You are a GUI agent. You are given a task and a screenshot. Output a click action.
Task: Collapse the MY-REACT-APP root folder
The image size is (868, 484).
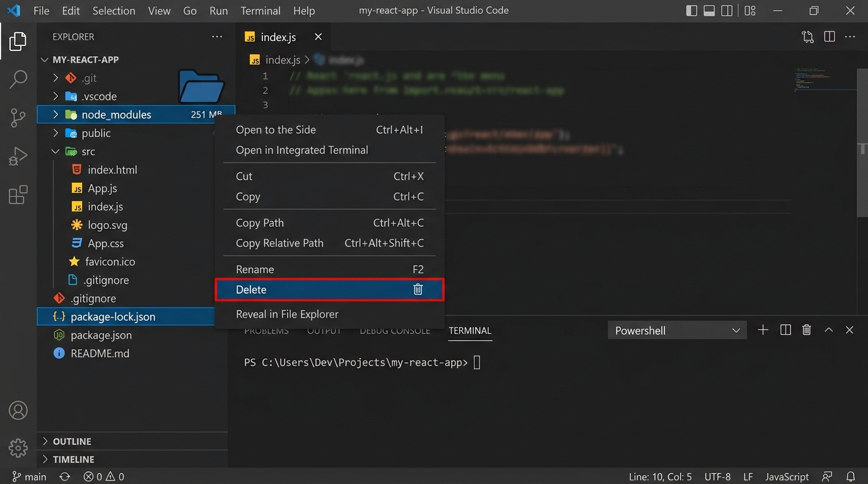click(x=45, y=60)
